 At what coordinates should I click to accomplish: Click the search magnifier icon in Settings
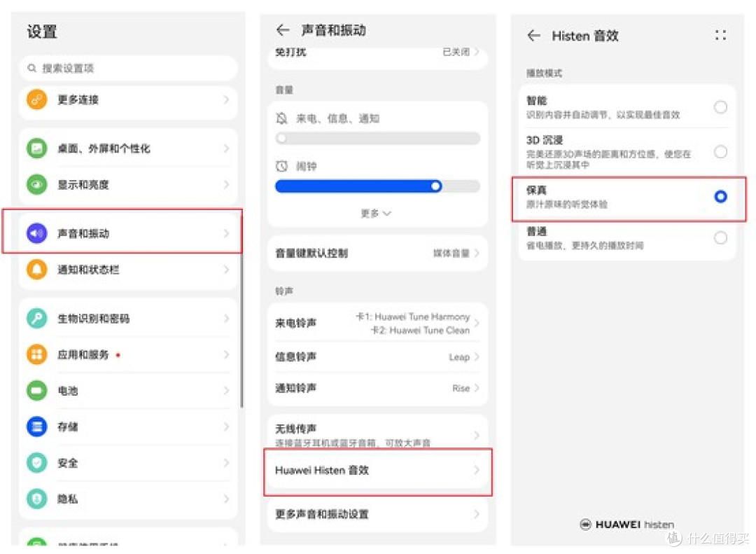(x=31, y=68)
